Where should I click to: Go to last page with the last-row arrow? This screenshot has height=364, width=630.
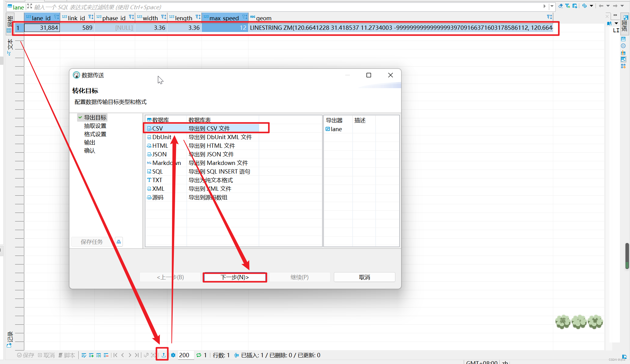pos(137,355)
